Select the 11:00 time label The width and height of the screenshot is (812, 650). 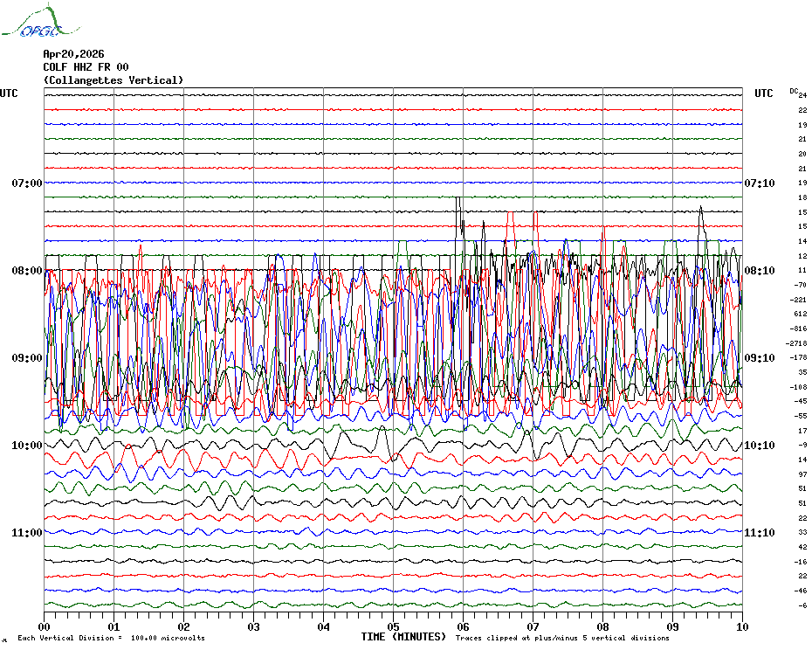[x=27, y=533]
